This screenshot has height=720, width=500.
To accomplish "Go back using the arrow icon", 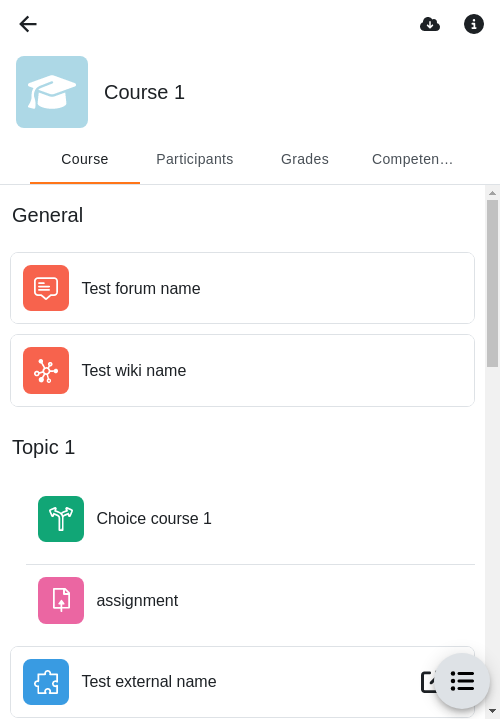I will 28,24.
